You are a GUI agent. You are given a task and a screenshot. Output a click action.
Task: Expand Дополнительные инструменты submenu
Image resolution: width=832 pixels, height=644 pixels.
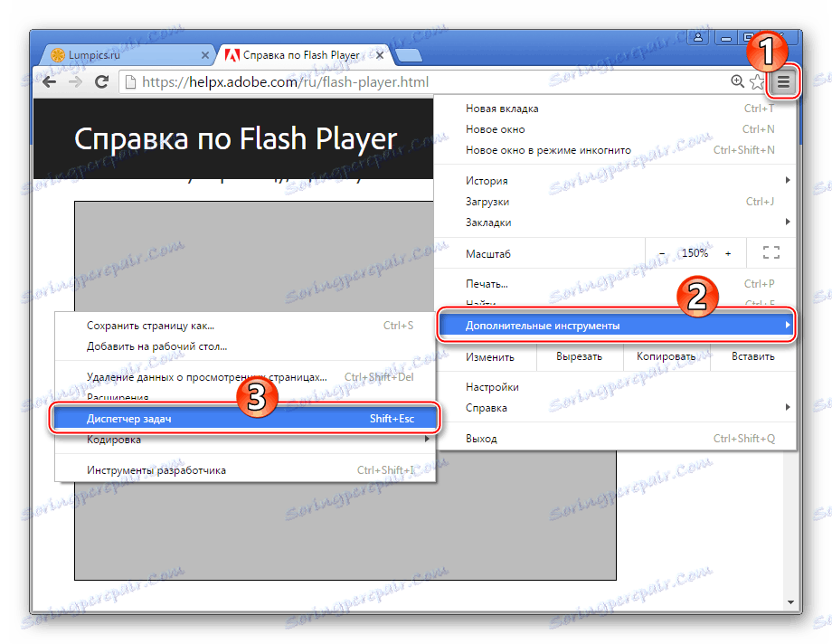tap(616, 326)
